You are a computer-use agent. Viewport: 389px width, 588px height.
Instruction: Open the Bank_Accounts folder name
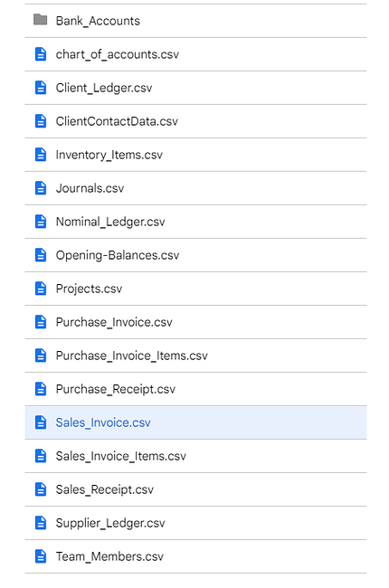[x=98, y=21]
